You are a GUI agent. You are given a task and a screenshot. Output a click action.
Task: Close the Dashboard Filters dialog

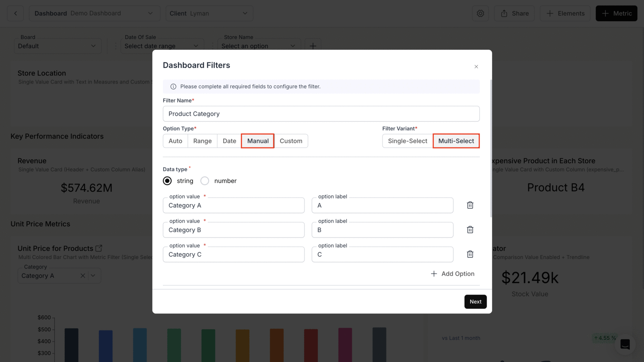point(476,67)
